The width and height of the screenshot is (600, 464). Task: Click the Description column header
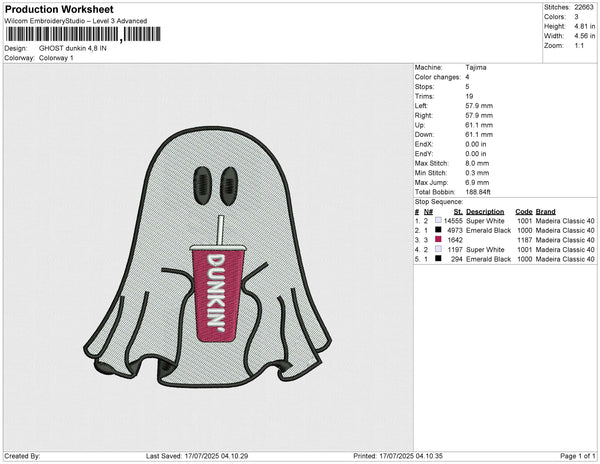click(485, 212)
